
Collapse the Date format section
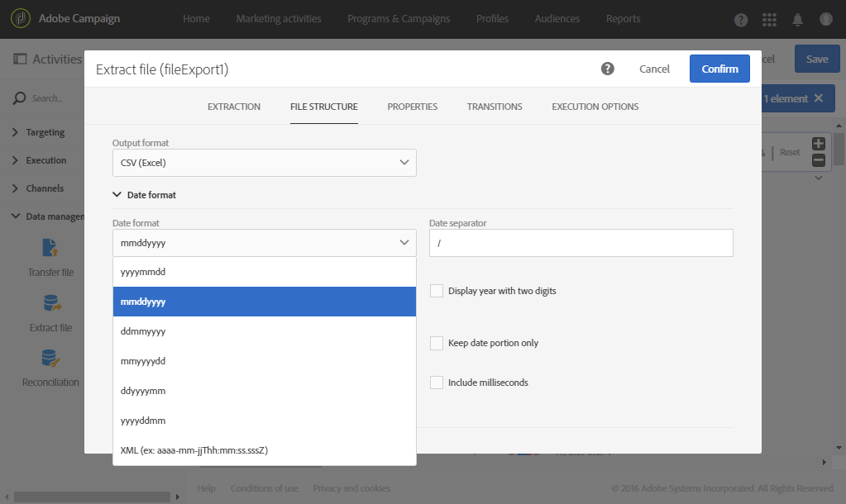pos(117,195)
